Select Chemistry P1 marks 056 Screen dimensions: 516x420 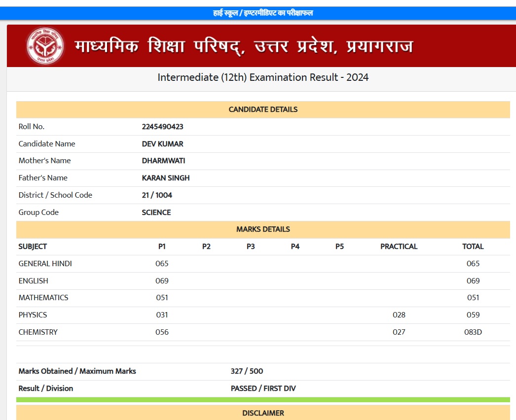click(162, 332)
